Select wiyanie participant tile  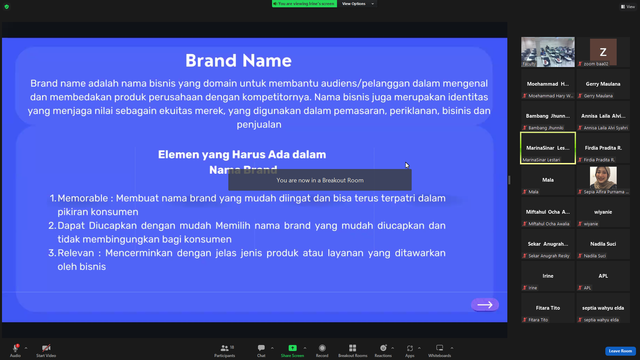click(x=603, y=212)
